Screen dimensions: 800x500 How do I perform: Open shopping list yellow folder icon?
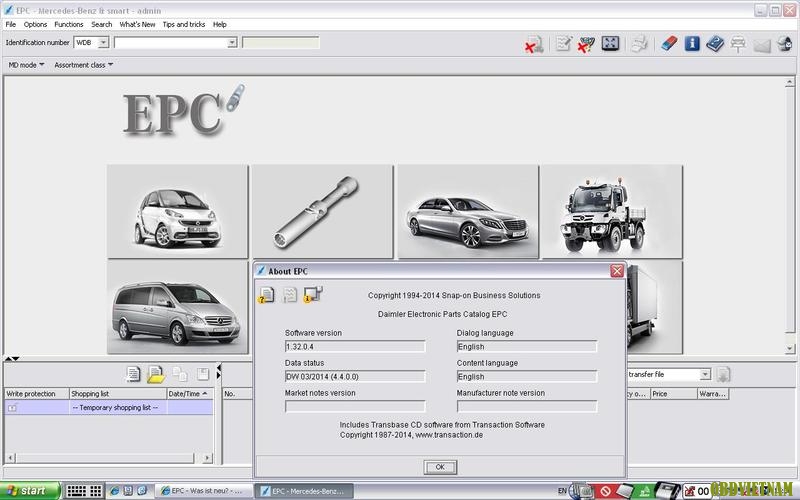click(x=156, y=374)
